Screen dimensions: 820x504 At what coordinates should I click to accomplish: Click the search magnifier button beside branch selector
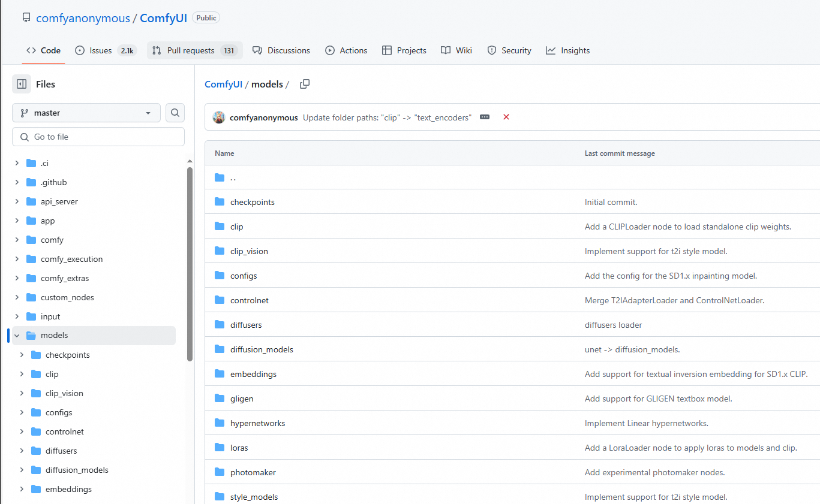coord(175,113)
